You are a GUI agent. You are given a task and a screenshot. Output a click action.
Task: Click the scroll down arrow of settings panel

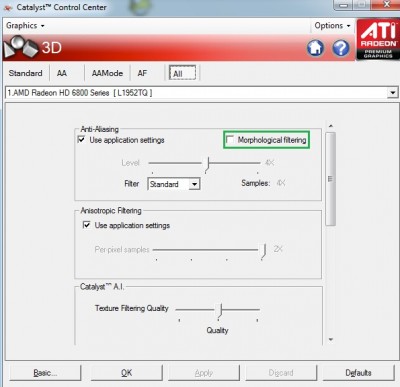tap(331, 339)
